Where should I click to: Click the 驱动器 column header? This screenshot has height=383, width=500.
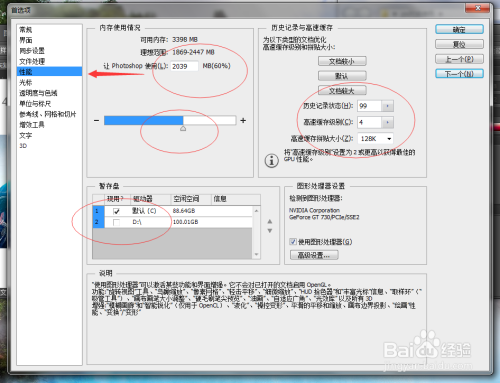point(151,199)
